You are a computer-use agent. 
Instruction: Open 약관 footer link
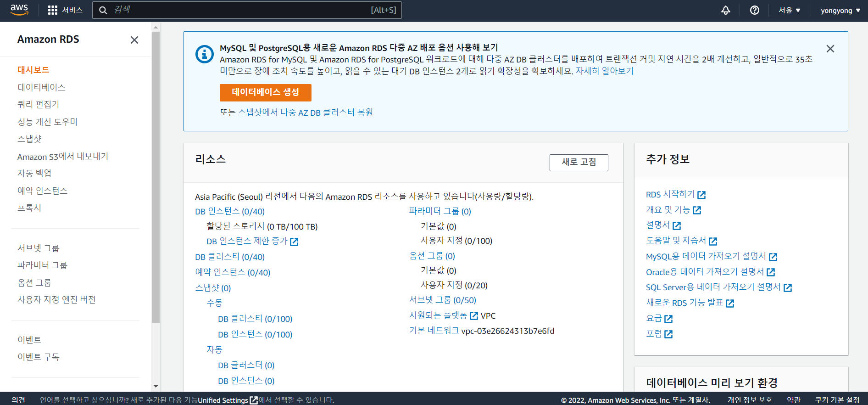coord(794,400)
